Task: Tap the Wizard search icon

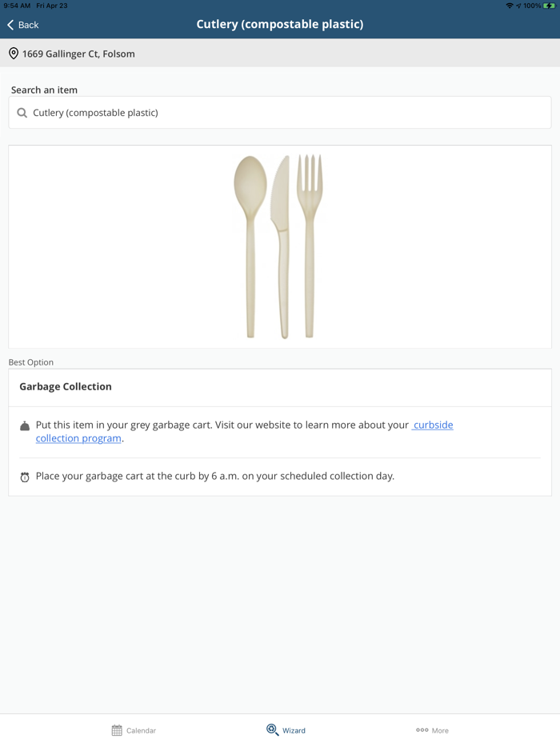Action: tap(272, 729)
